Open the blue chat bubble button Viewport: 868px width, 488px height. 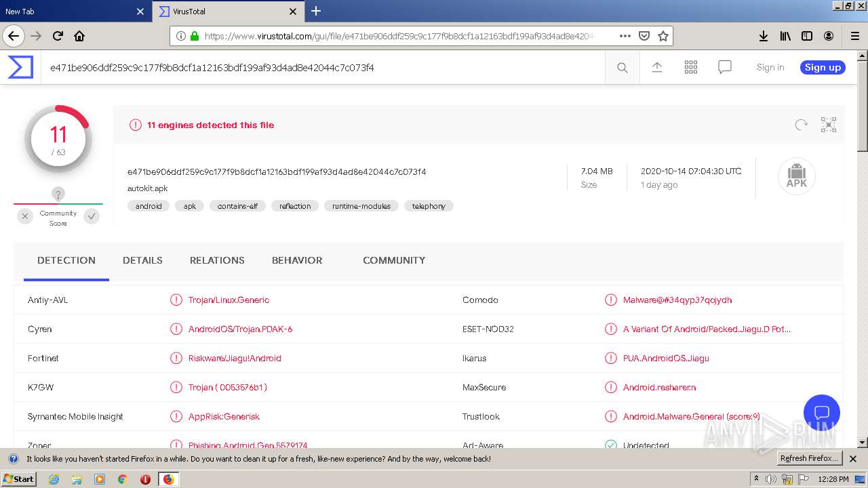[x=822, y=413]
